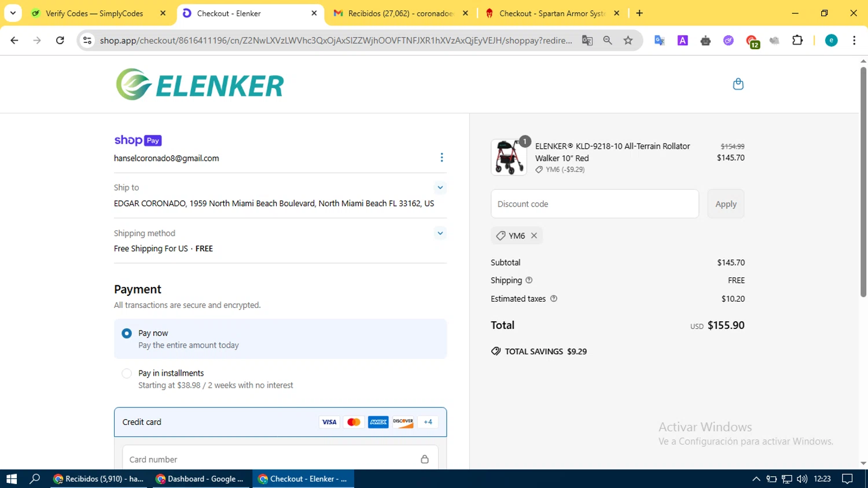The width and height of the screenshot is (868, 488).
Task: Click the shipping info help icon
Action: click(x=529, y=280)
